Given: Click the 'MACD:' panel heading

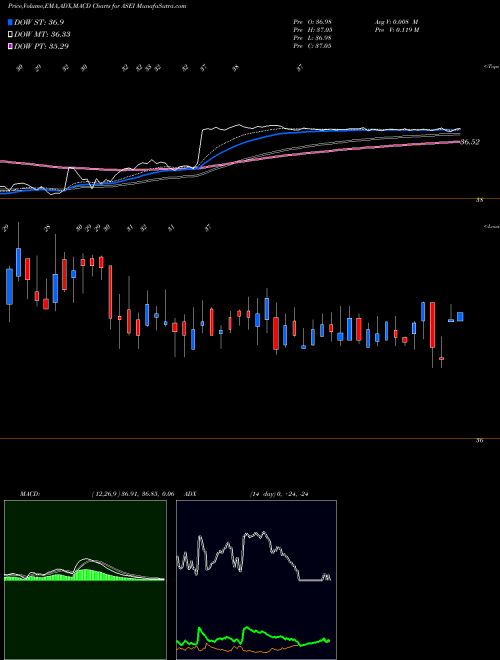Looking at the screenshot, I should pyautogui.click(x=30, y=494).
